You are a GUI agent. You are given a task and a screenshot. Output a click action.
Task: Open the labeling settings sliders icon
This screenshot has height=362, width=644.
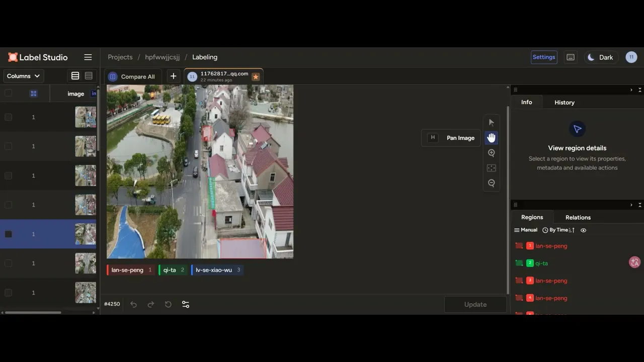186,304
